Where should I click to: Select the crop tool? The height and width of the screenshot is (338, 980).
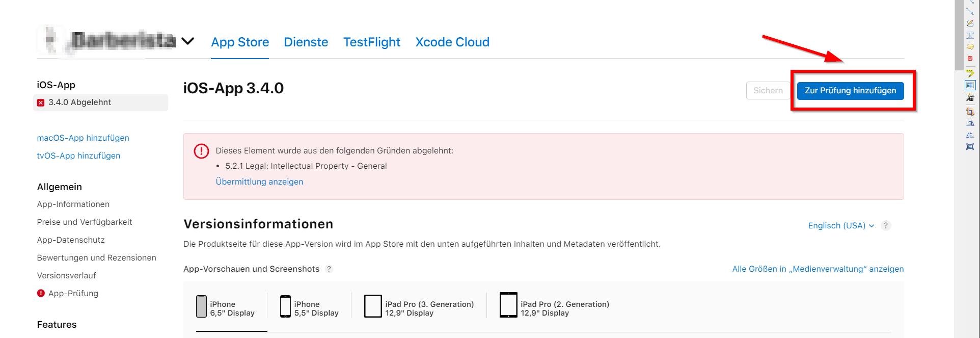(x=970, y=111)
